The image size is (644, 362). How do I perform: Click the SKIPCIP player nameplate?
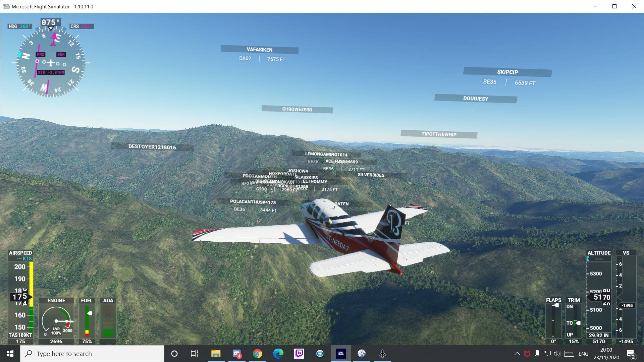[507, 72]
